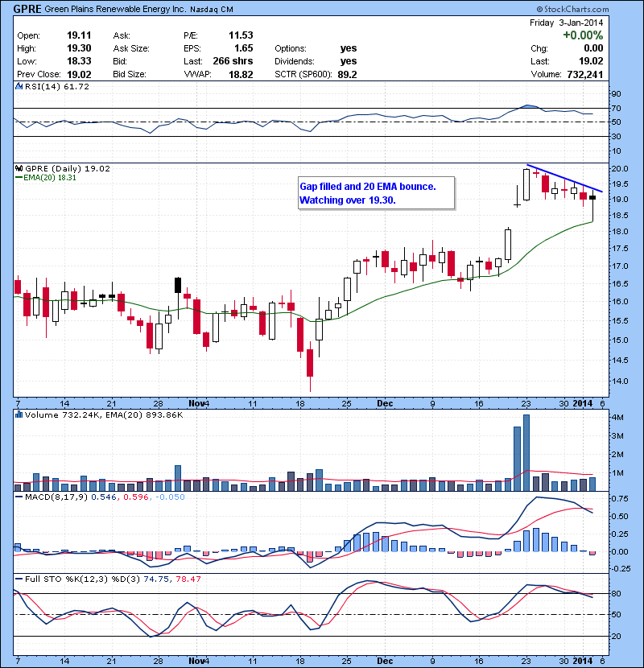The width and height of the screenshot is (644, 668).
Task: Click the RSI indicator icon beside RSI(14)
Action: [19, 86]
